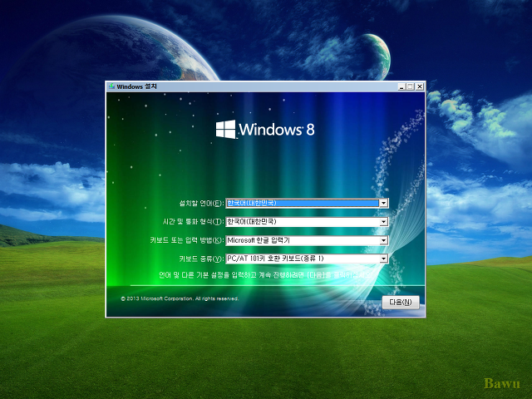Close the Windows 설치 window
532x399 pixels.
point(420,86)
